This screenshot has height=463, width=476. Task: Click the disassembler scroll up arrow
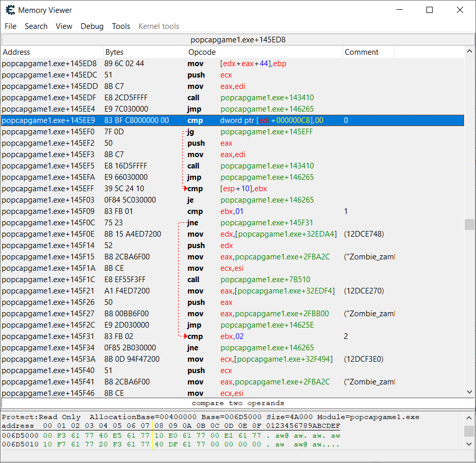(x=469, y=51)
